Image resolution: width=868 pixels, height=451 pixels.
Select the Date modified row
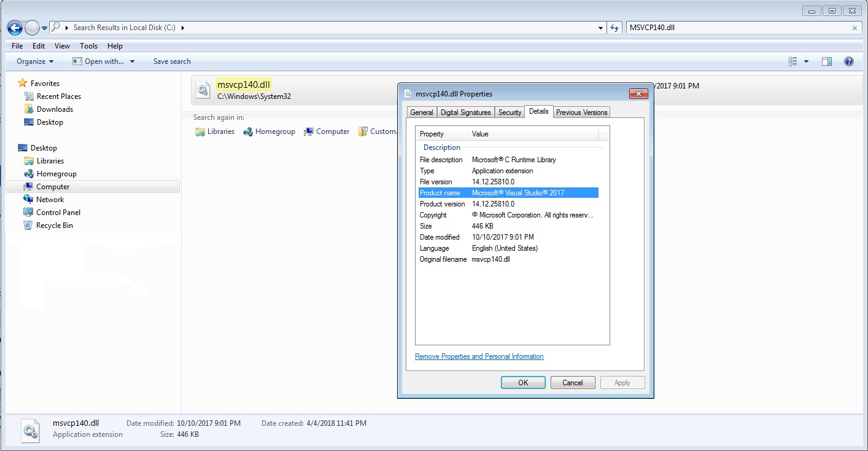point(508,237)
